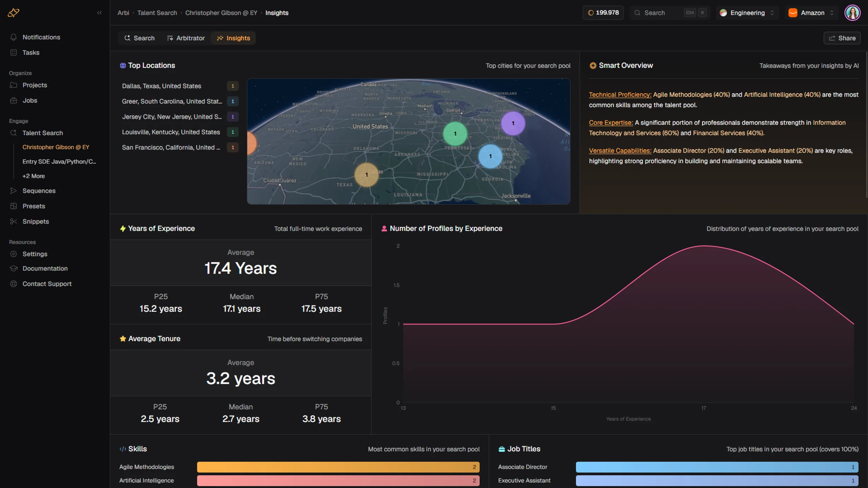The image size is (868, 488).
Task: Click the purple map marker near New Jersey
Action: tap(513, 123)
